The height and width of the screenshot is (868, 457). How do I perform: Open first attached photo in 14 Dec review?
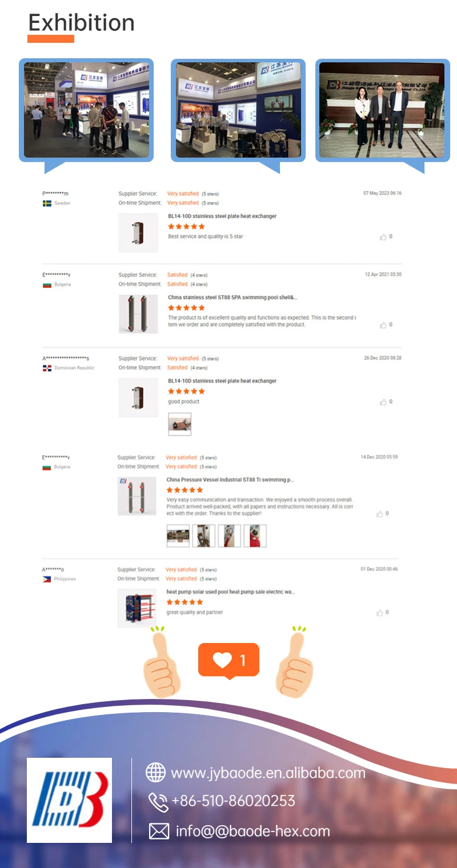click(178, 536)
